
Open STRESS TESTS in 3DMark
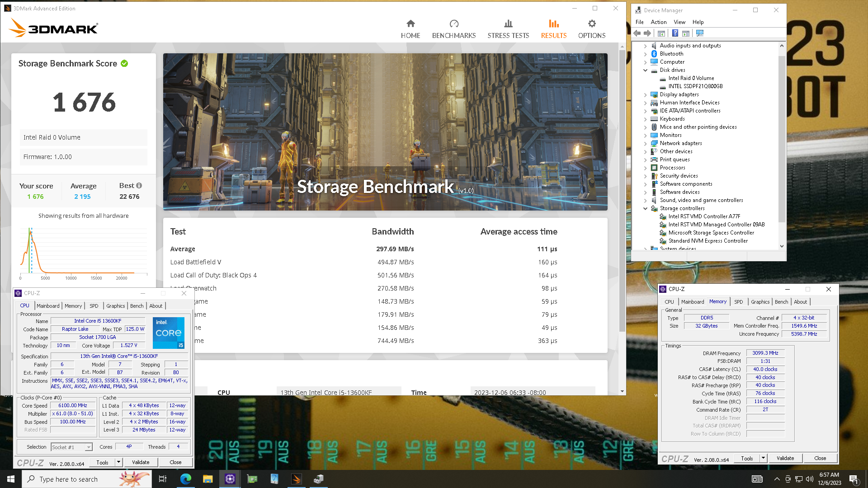[508, 29]
